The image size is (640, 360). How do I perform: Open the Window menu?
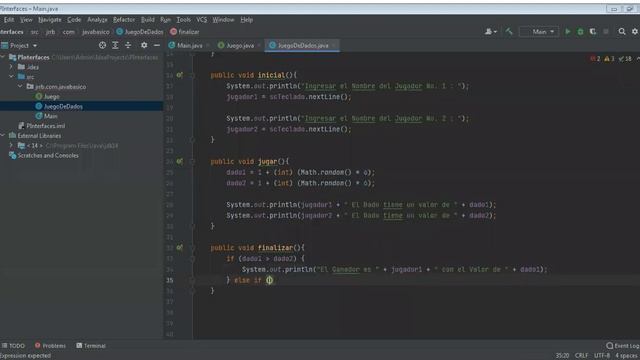pos(223,20)
